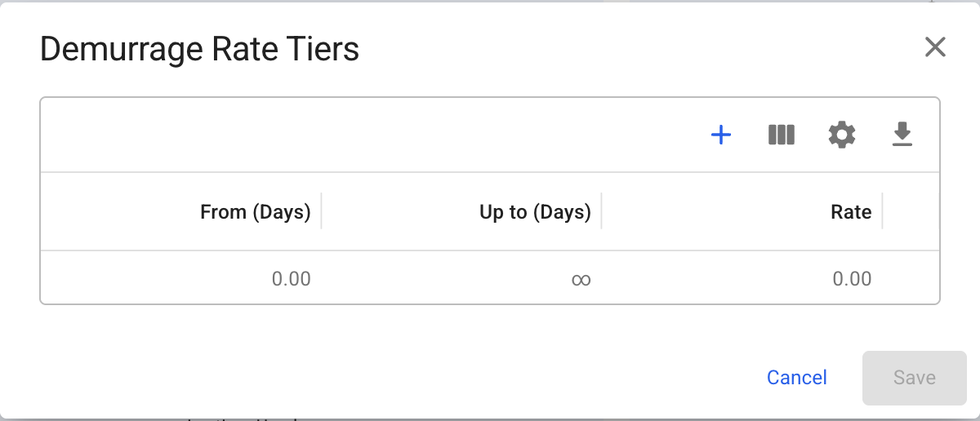Edit the Rate 0.00 cell

(852, 279)
